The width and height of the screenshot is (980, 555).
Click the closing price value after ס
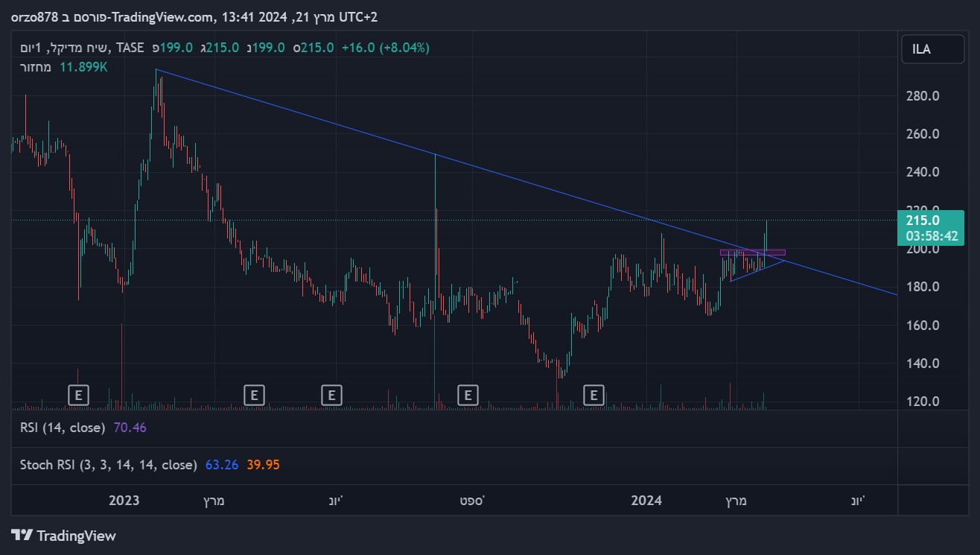pyautogui.click(x=317, y=48)
